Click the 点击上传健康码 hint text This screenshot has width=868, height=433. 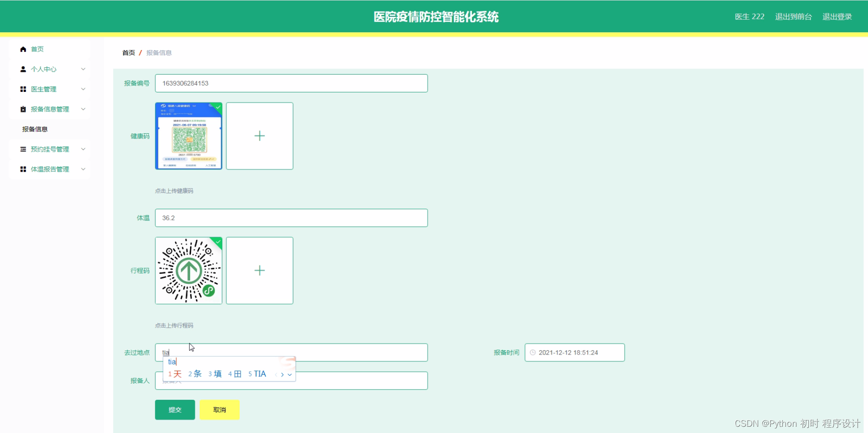[174, 191]
